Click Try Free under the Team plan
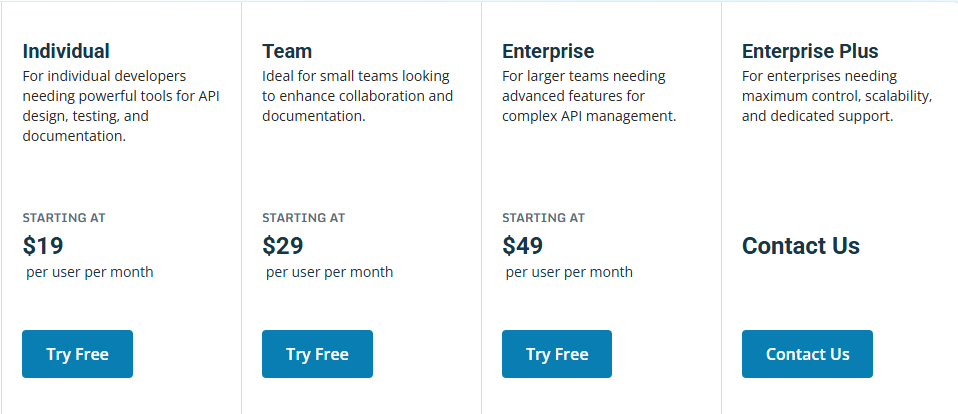 [317, 354]
